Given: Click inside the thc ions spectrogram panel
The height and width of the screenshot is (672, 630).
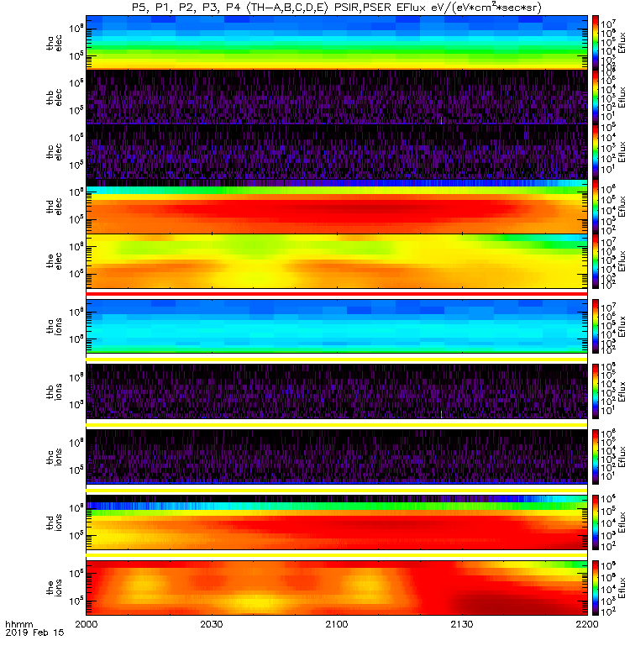Looking at the screenshot, I should (337, 457).
